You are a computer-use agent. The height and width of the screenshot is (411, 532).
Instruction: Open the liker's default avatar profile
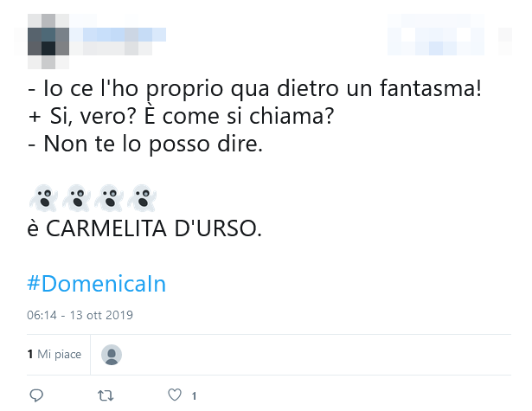tap(112, 355)
